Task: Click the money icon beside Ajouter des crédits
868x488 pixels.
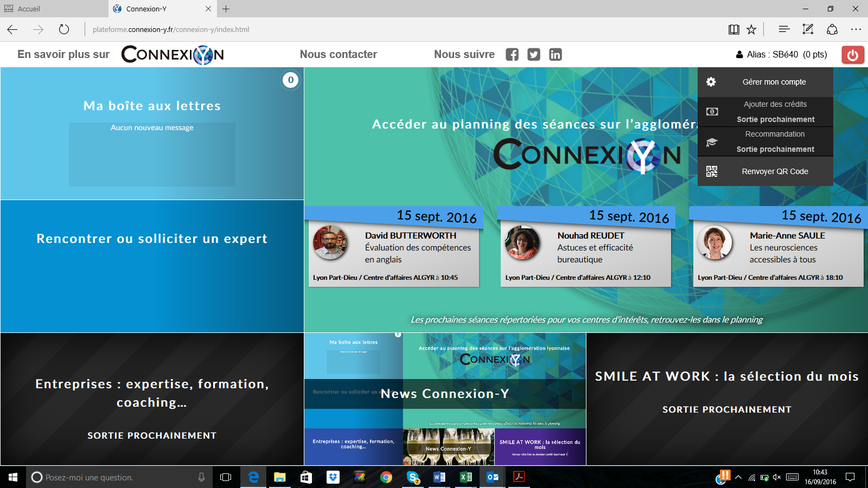Action: click(x=712, y=112)
